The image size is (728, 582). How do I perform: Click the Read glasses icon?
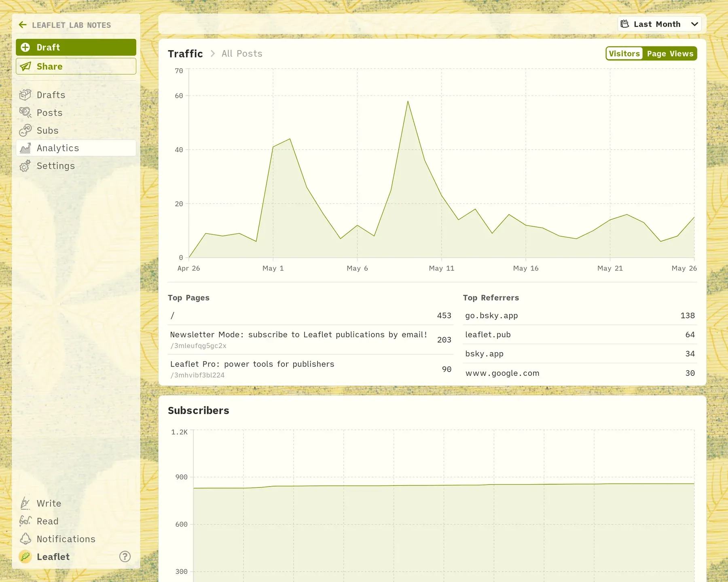25,521
